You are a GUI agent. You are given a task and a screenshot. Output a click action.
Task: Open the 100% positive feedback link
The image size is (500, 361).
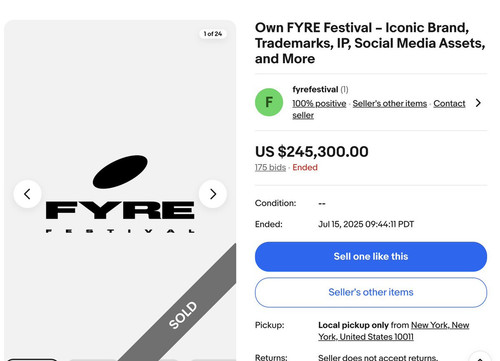pyautogui.click(x=319, y=104)
